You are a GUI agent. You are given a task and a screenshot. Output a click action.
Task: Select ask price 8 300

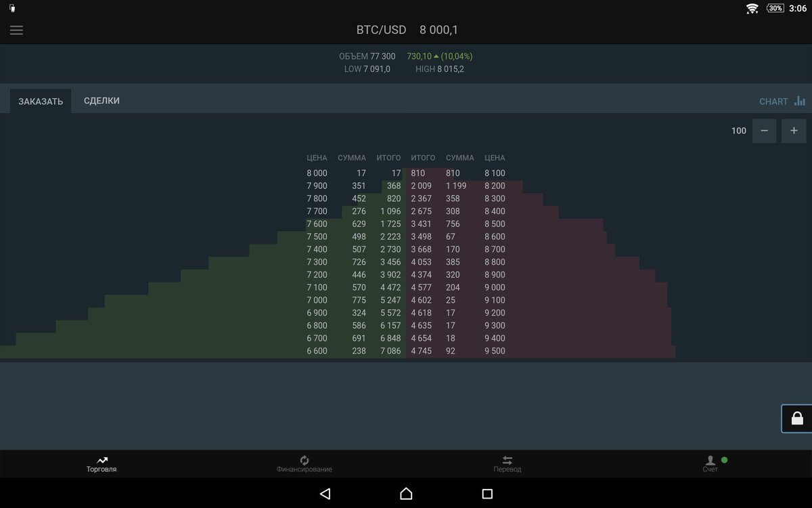click(495, 198)
